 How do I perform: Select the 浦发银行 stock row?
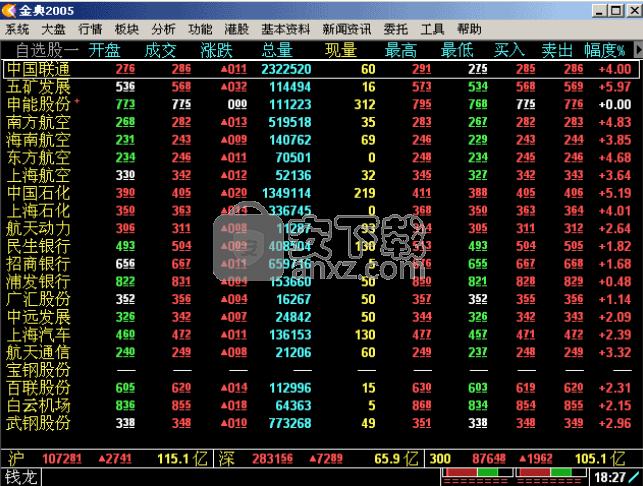[x=321, y=281]
